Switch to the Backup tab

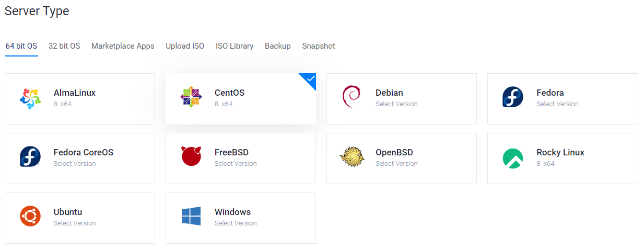(x=278, y=46)
